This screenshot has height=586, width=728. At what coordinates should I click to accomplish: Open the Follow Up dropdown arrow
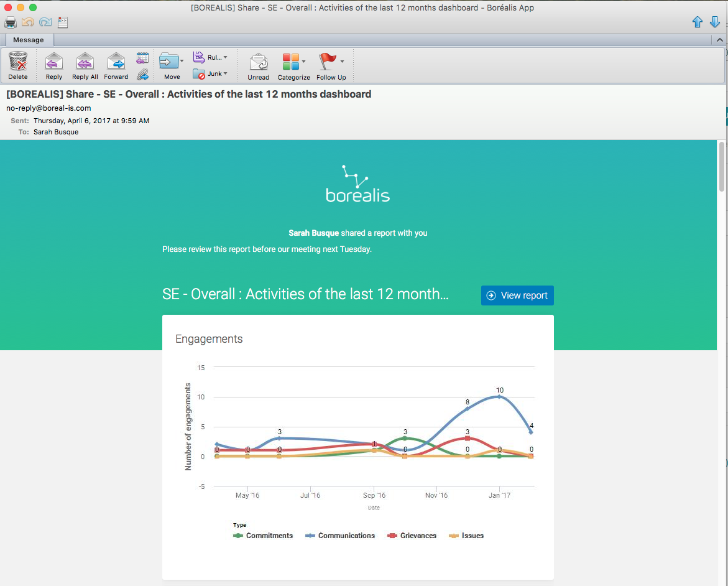[342, 62]
